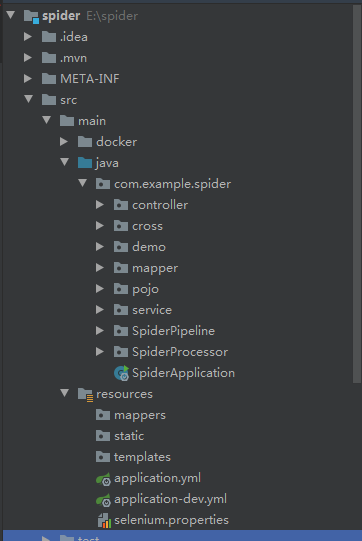This screenshot has width=362, height=541.
Task: Click the templates folder icon
Action: tap(103, 458)
